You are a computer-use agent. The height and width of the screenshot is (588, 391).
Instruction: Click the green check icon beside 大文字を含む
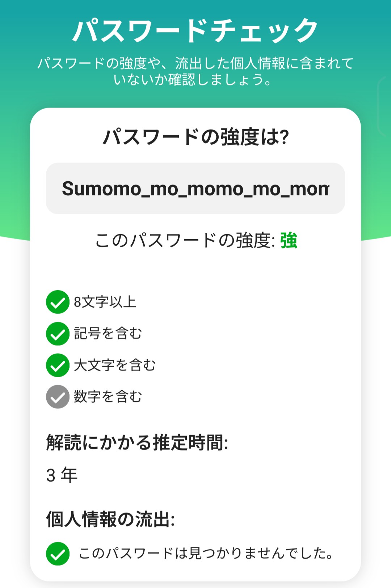click(58, 365)
